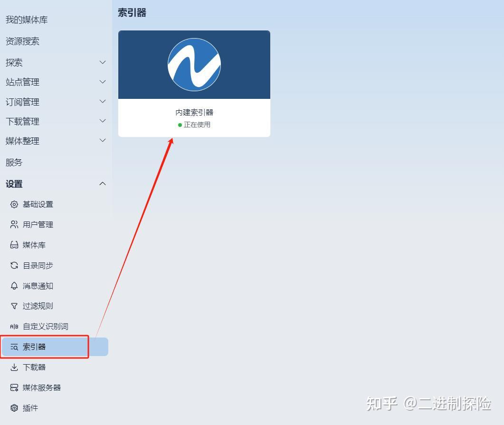Click the server icon beside 媒体服务器

click(14, 387)
